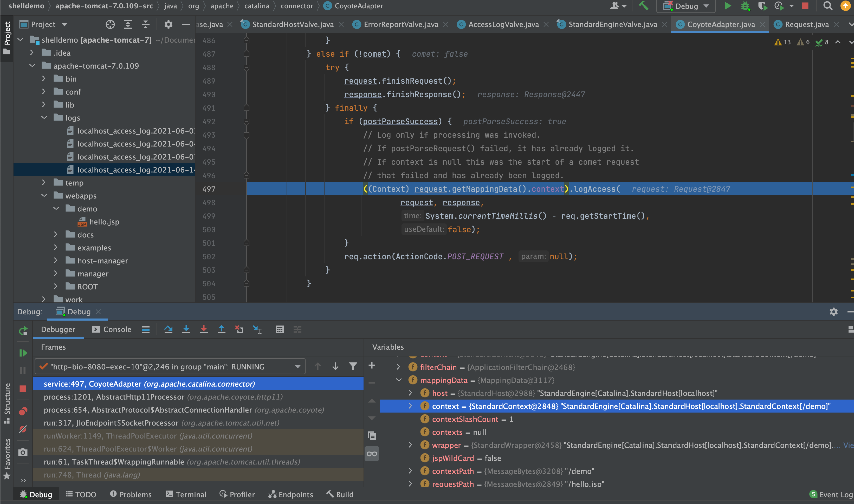The width and height of the screenshot is (854, 504).
Task: Collapse the webapps folder
Action: pyautogui.click(x=44, y=196)
